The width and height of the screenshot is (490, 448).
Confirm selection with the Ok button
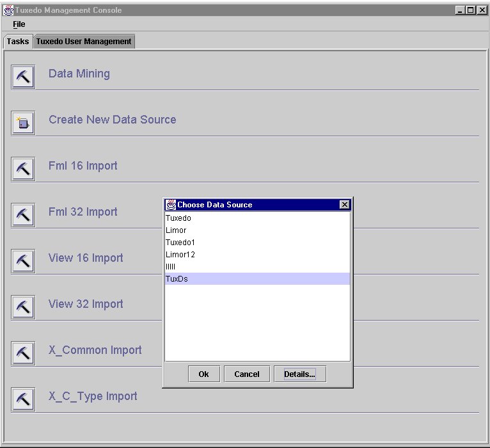pyautogui.click(x=204, y=374)
